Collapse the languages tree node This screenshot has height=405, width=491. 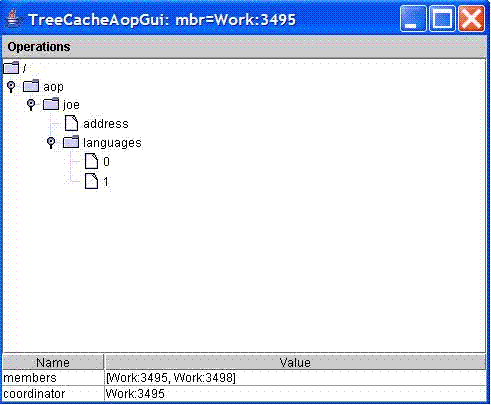(x=51, y=143)
